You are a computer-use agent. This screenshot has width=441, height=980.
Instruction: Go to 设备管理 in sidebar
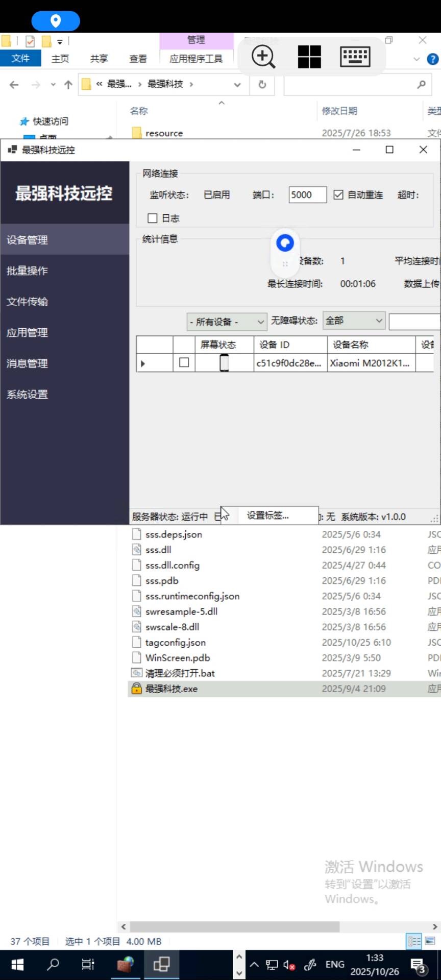point(65,239)
